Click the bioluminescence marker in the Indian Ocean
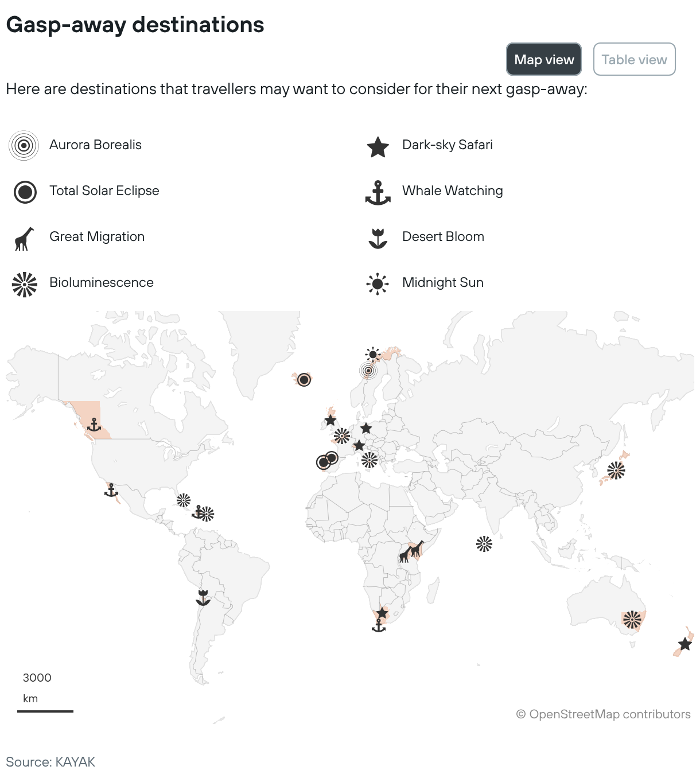The image size is (700, 778). coord(484,544)
